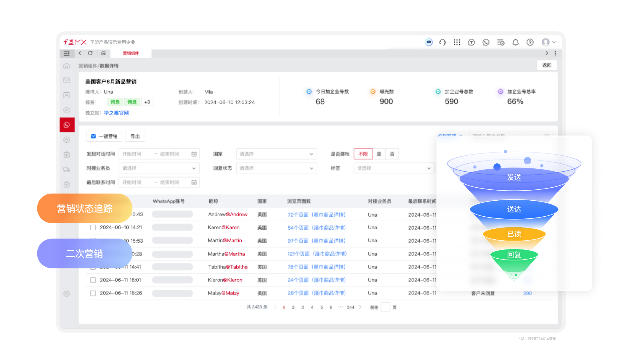The image size is (629, 364).
Task: Open the red WhatsApp sidebar icon
Action: point(67,125)
